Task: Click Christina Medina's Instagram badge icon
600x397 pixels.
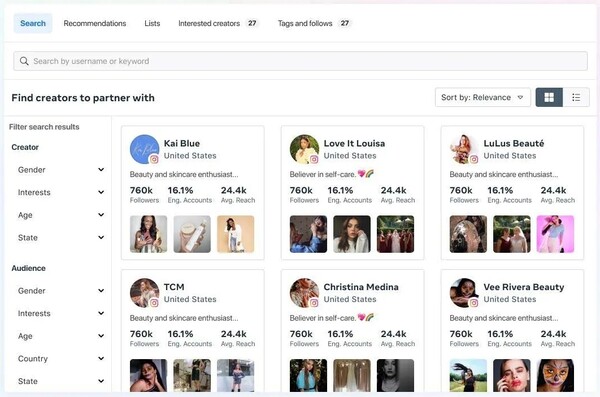Action: point(314,303)
